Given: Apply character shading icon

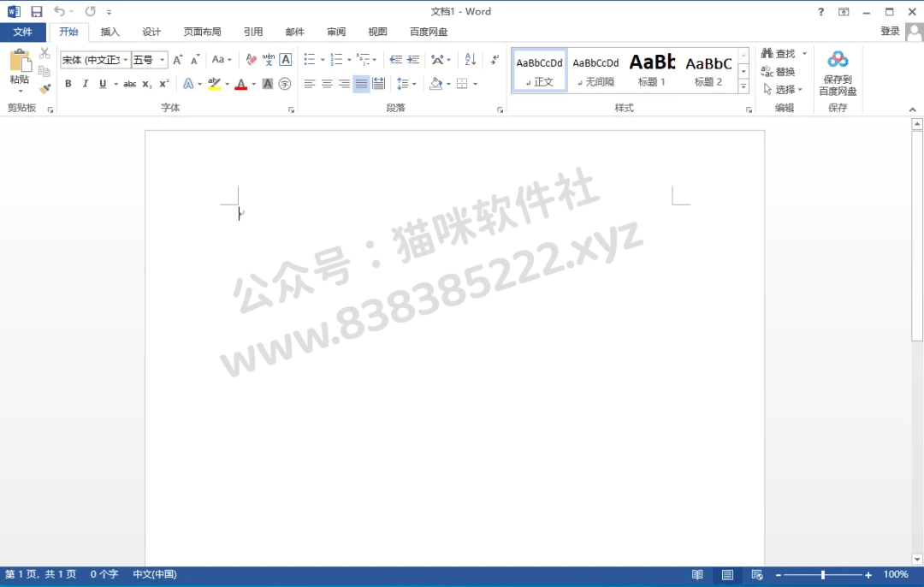Looking at the screenshot, I should point(268,84).
